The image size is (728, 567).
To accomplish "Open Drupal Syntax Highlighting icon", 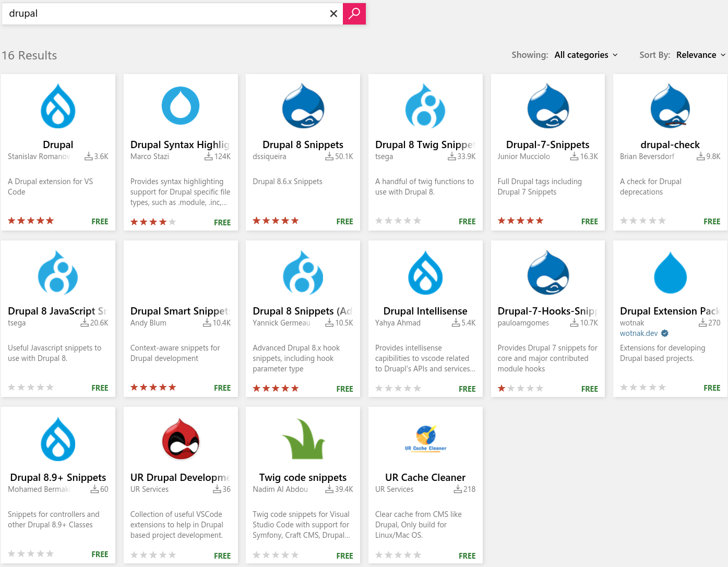I will (181, 106).
